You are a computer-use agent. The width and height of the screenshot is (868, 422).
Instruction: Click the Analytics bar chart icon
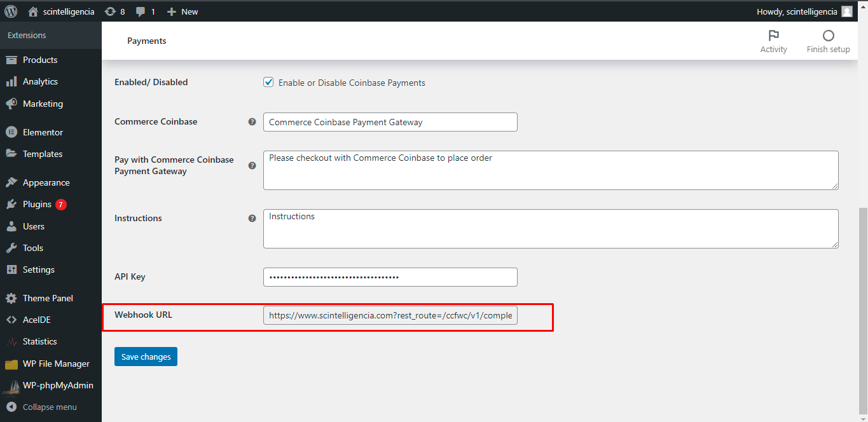point(11,81)
